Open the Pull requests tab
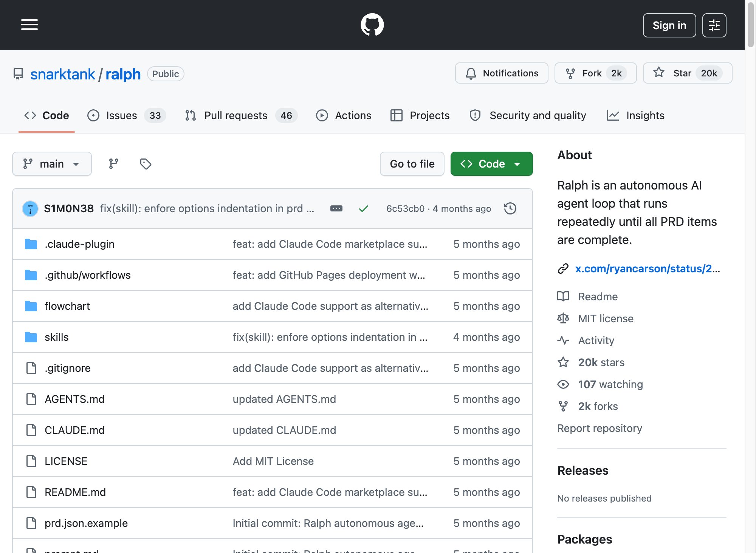The image size is (756, 553). click(241, 115)
